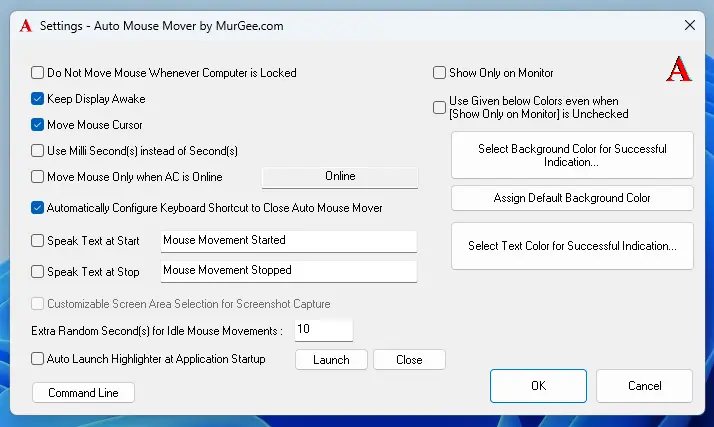Click the Launch button
Image resolution: width=714 pixels, height=427 pixels.
331,360
